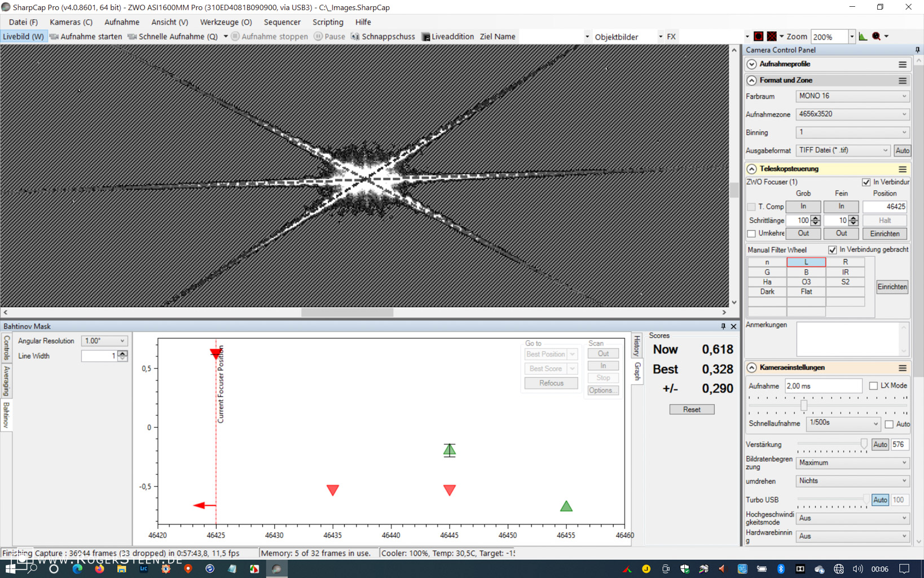
Task: Collapse the Teleskopsteuerung section
Action: 751,169
